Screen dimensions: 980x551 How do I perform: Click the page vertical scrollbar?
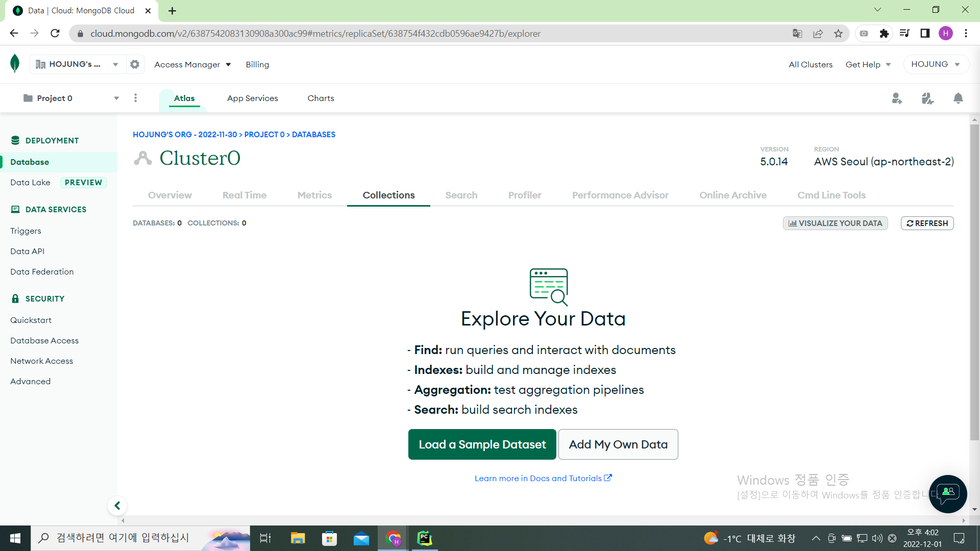coord(974,282)
